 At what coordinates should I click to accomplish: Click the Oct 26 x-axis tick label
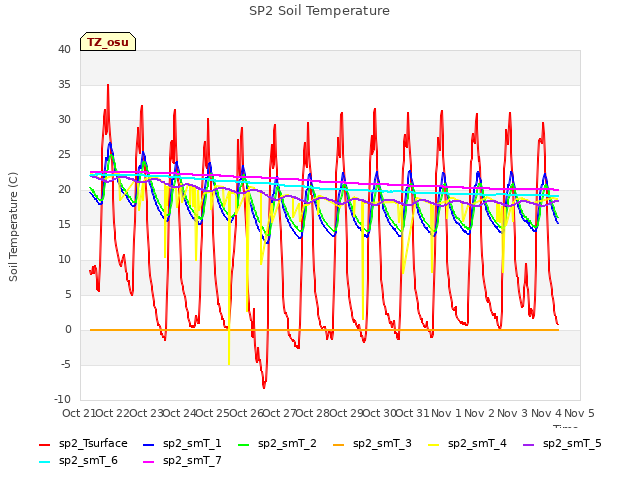pyautogui.click(x=245, y=413)
